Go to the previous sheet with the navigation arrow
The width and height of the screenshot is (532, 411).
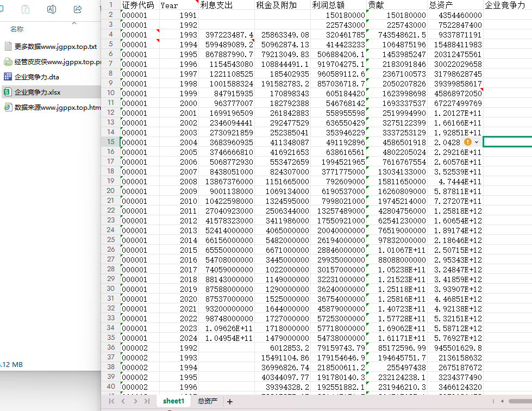(x=123, y=401)
